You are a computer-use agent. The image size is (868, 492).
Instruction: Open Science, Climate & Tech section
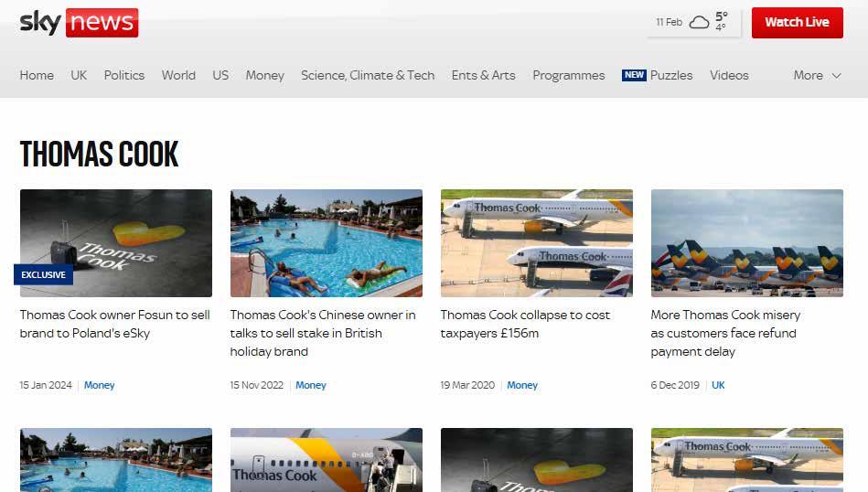pyautogui.click(x=368, y=75)
